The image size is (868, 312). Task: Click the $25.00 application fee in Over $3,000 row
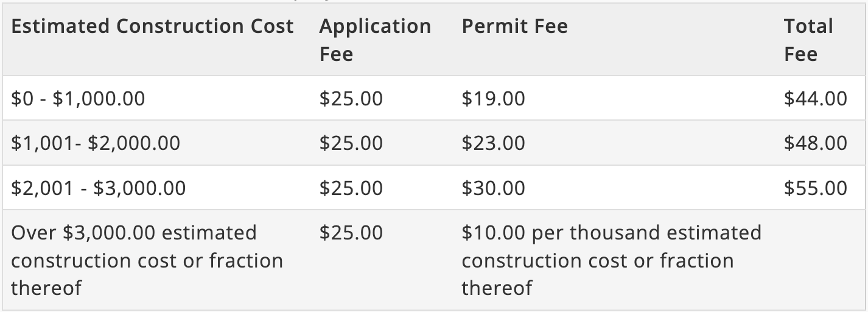pos(351,233)
